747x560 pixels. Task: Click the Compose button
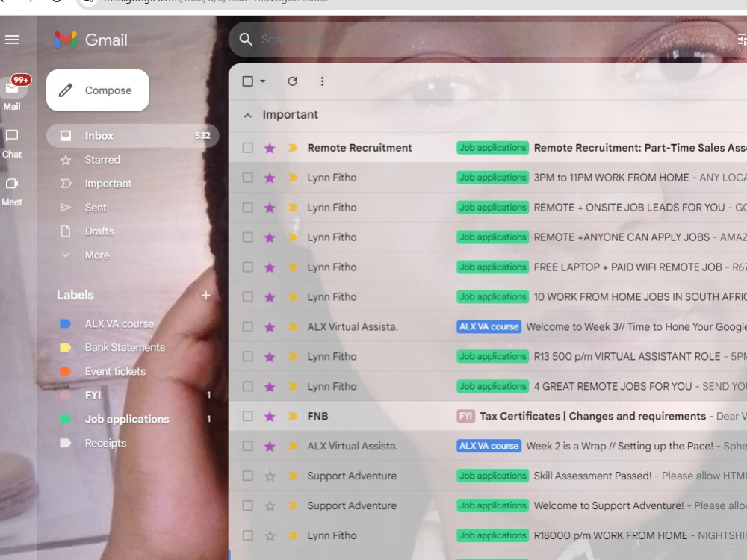pos(98,90)
